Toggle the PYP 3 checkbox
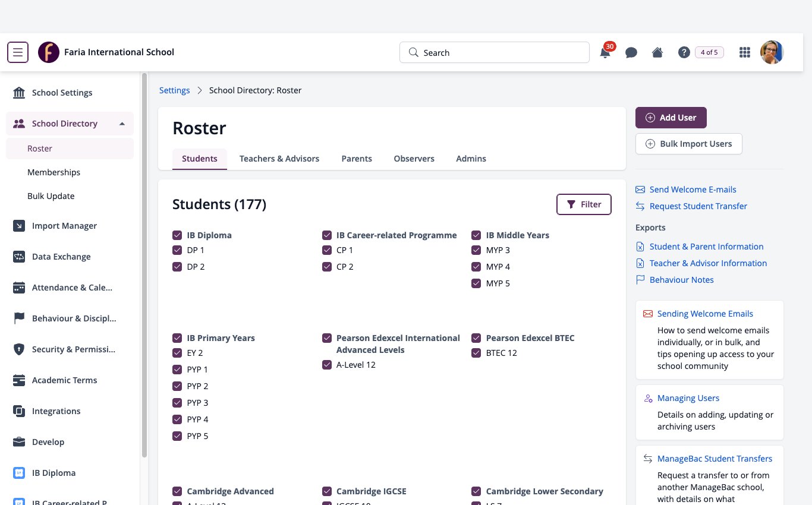812x505 pixels. tap(177, 403)
